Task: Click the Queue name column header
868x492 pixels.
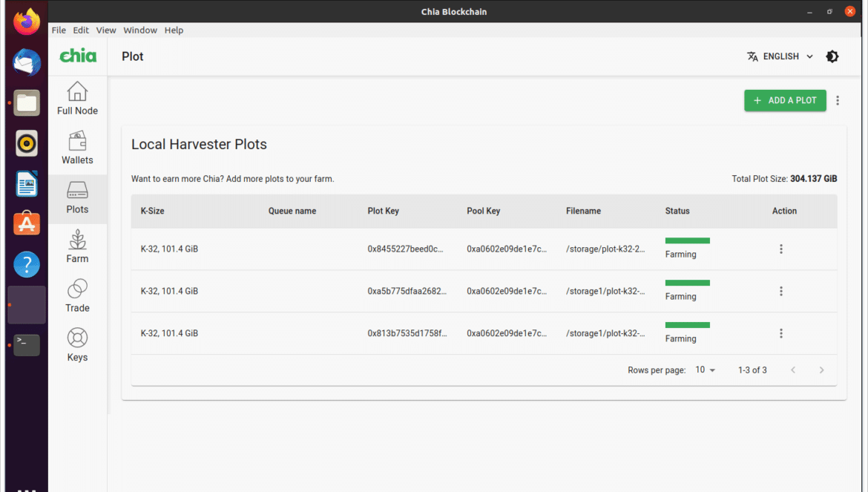Action: [x=292, y=211]
